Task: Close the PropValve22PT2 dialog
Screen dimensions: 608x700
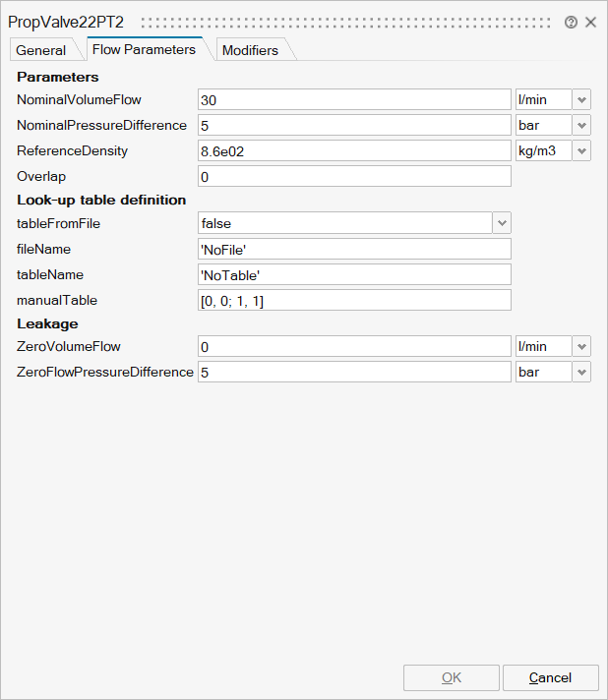Action: coord(590,22)
